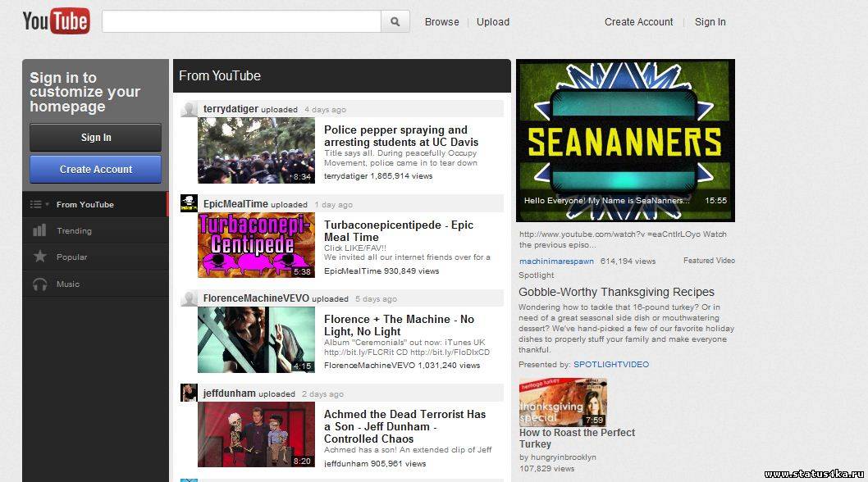Viewport: 868px width, 482px height.
Task: Click the '4 days ago' timestamp
Action: [325, 110]
